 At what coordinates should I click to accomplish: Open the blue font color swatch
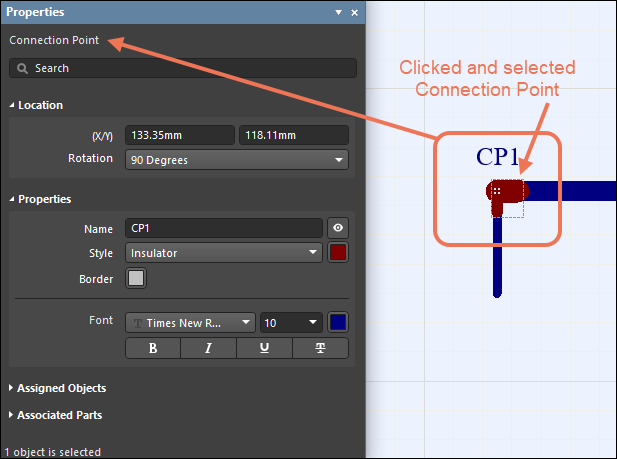(x=338, y=323)
